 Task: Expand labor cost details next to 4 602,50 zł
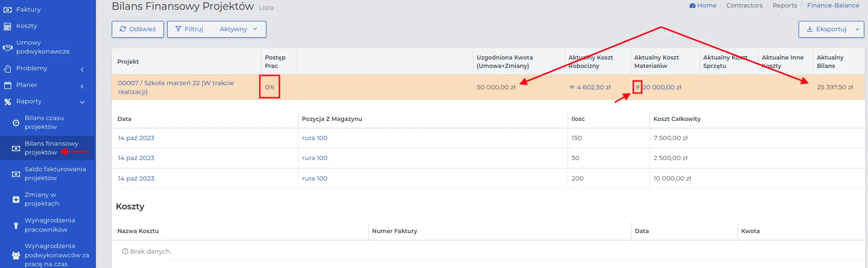572,87
